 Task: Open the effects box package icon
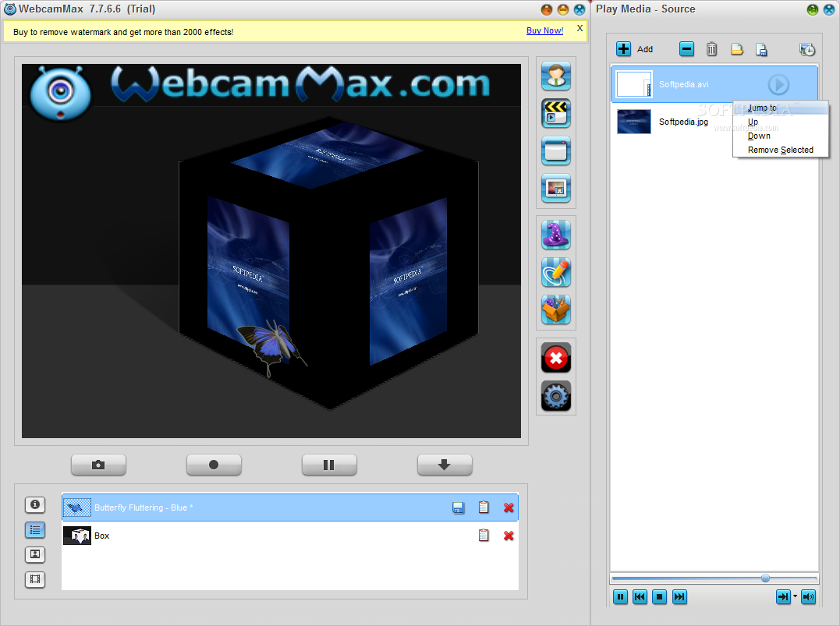[x=555, y=309]
